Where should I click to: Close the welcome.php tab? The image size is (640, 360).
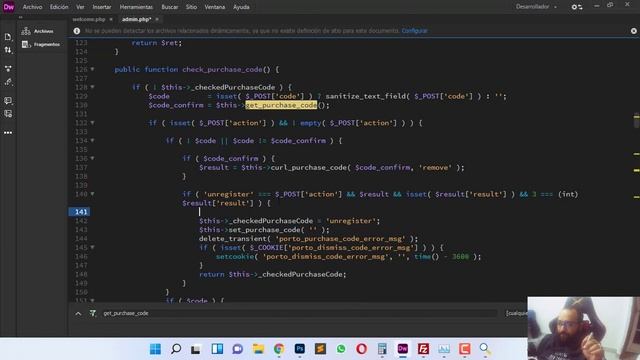click(x=111, y=19)
